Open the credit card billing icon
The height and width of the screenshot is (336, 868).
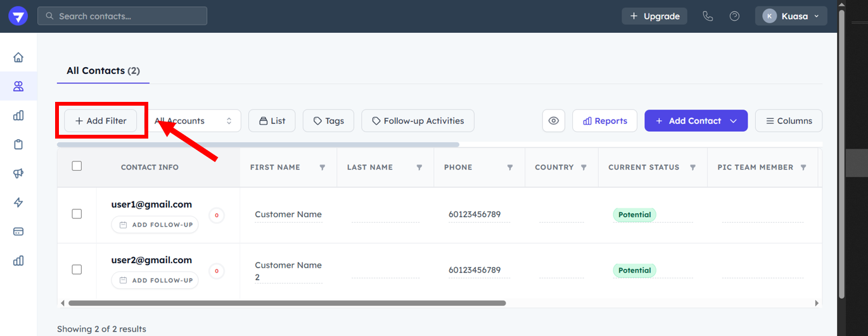pos(18,232)
